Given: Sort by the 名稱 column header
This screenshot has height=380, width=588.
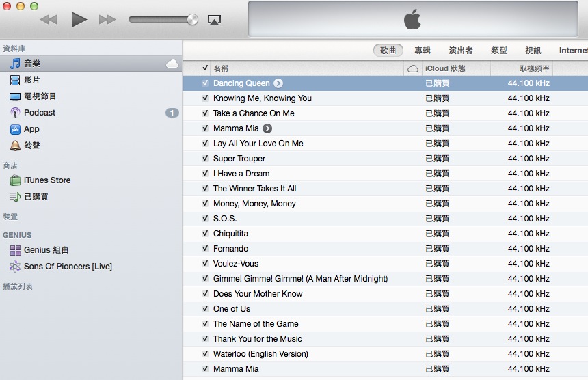Looking at the screenshot, I should tap(307, 68).
